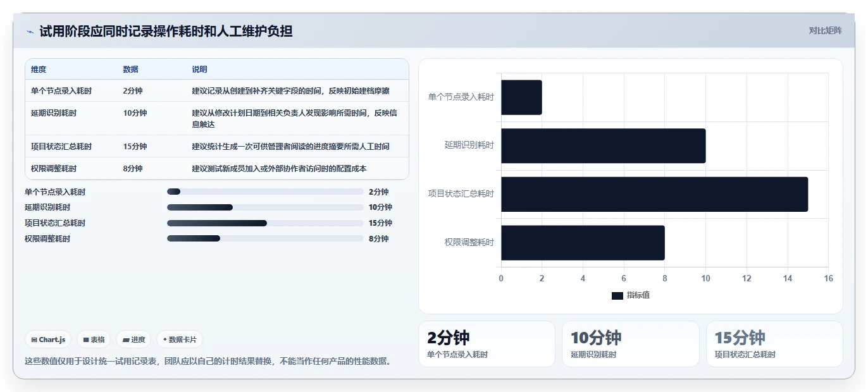Select the 数据卡片 chip
Screen dimensions: 868x392
coord(180,340)
